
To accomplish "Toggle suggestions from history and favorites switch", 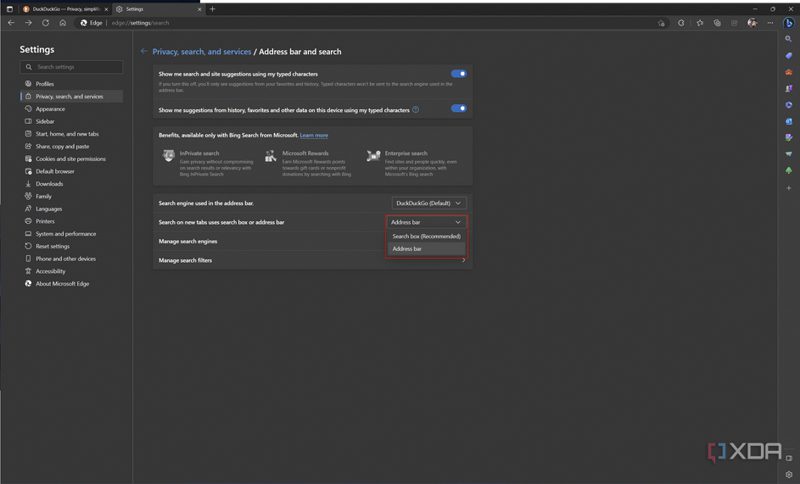I will click(459, 108).
